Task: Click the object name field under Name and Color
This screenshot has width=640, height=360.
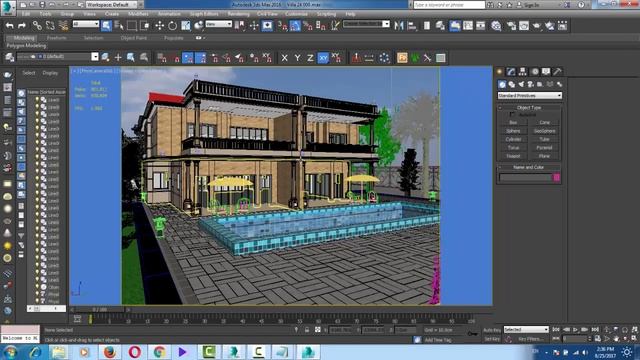Action: pos(525,178)
